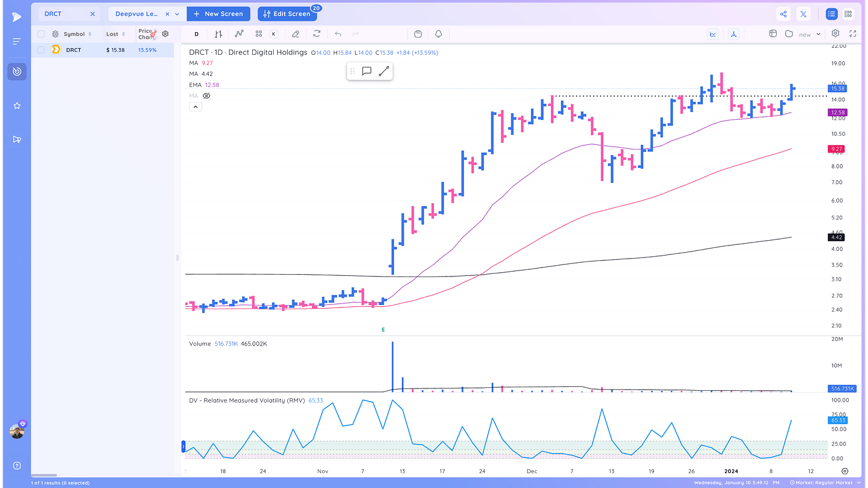
Task: Collapse the indicator legend chevron
Action: pos(196,107)
